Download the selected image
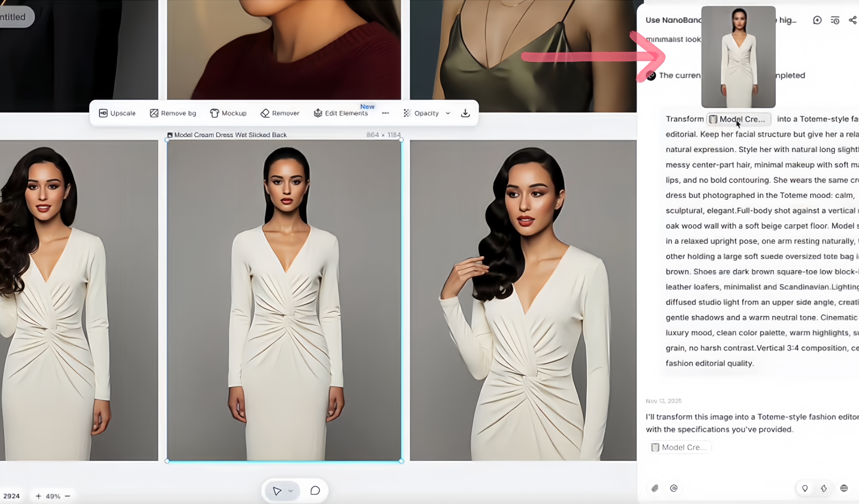The height and width of the screenshot is (504, 859). tap(465, 113)
